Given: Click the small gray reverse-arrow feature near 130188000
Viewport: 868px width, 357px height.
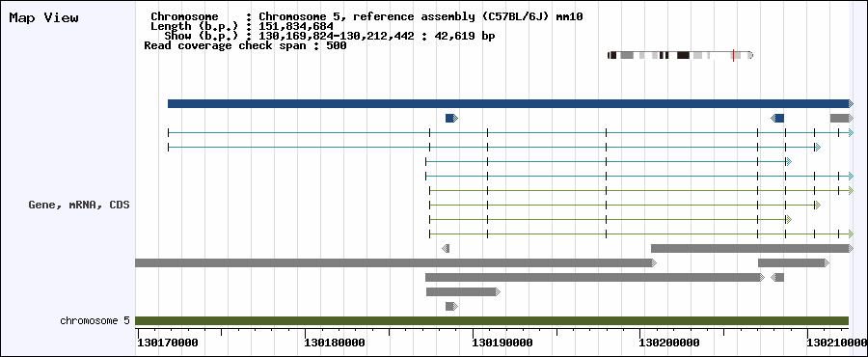Looking at the screenshot, I should tap(446, 249).
